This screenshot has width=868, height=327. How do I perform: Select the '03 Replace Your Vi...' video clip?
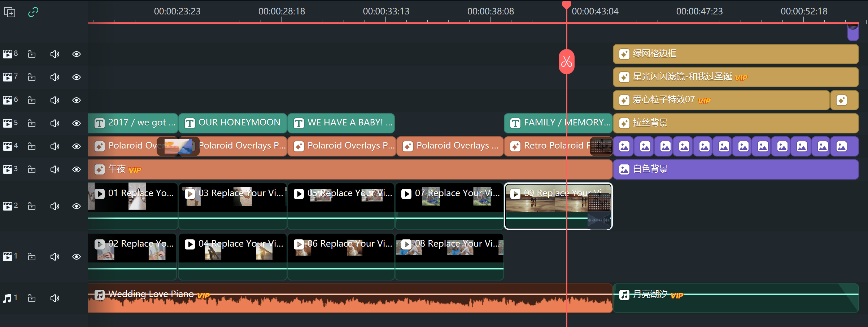click(233, 206)
